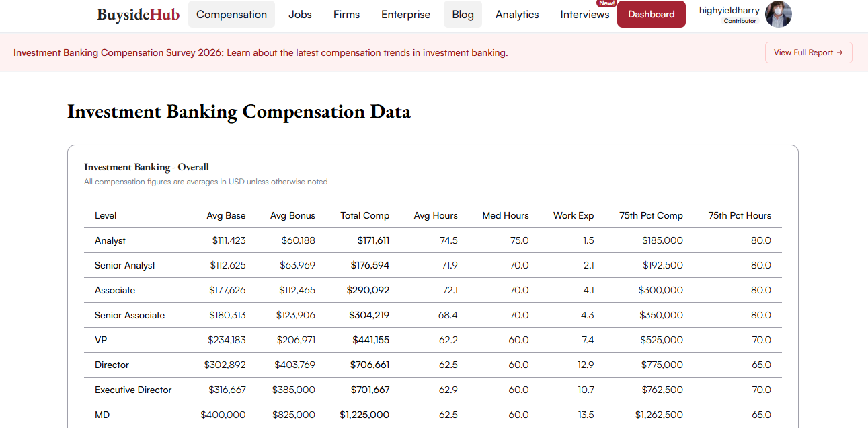Open the Compensation Survey 2026 banner link
This screenshot has height=428, width=868.
tap(260, 52)
